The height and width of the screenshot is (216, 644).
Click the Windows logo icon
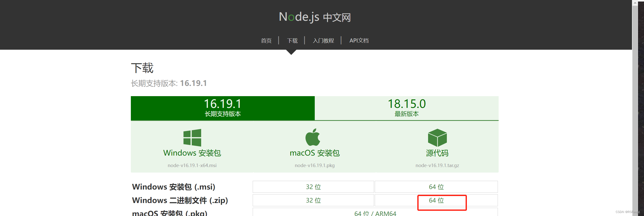point(192,138)
